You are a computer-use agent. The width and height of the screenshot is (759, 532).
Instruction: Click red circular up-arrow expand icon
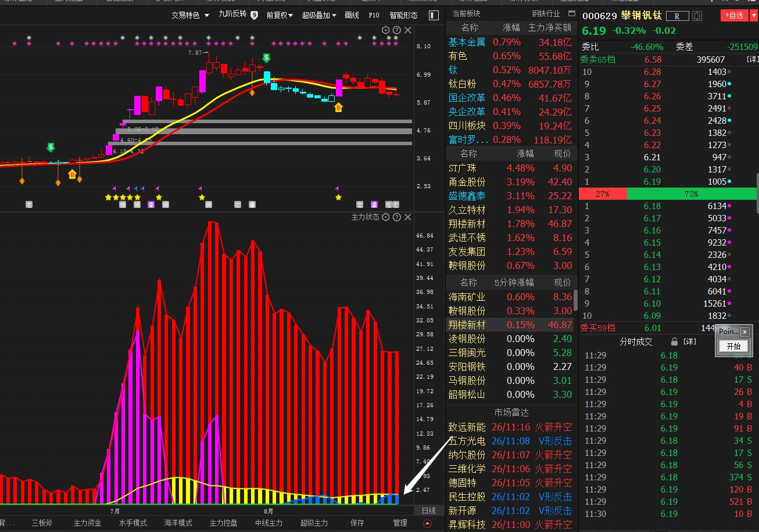tap(428, 523)
